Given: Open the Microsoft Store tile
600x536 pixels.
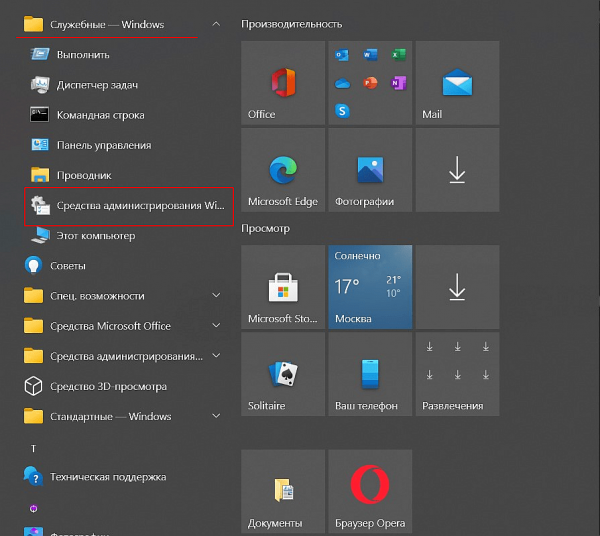Looking at the screenshot, I should [283, 287].
